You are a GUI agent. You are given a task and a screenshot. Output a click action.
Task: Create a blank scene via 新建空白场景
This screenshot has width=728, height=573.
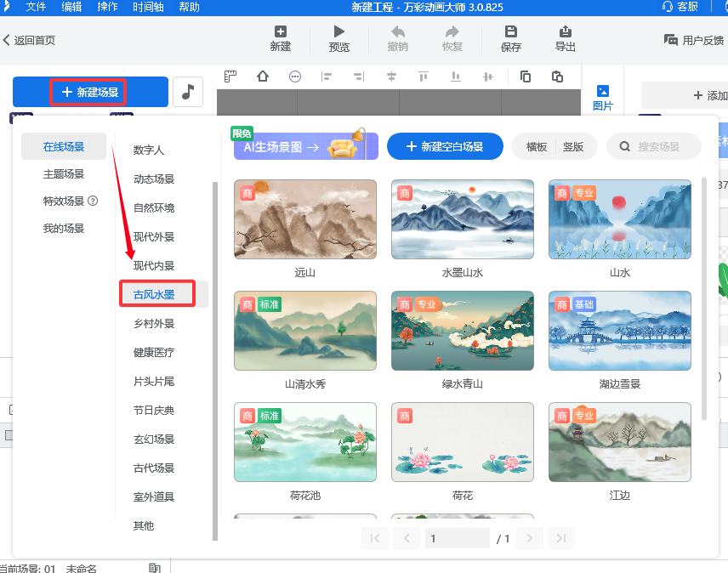click(x=445, y=145)
